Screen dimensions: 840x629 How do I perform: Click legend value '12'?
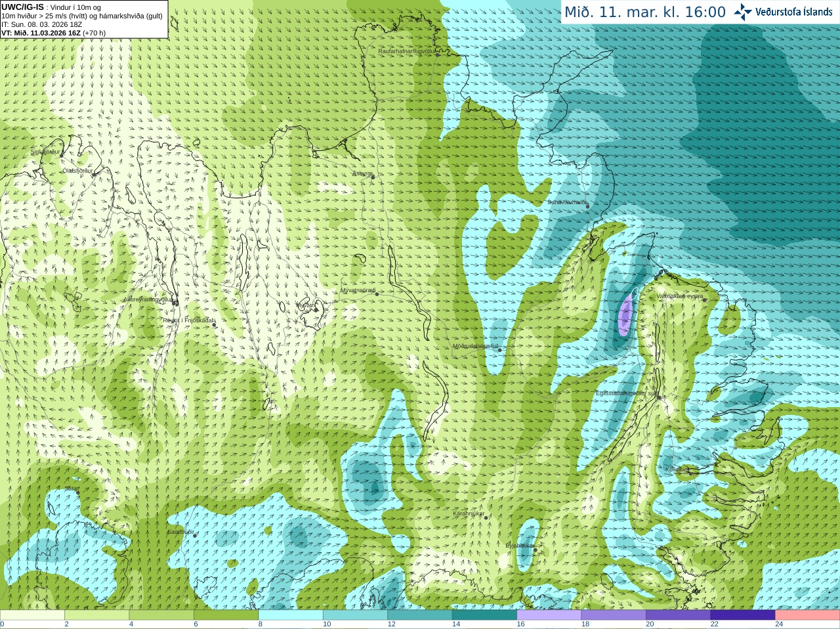(391, 624)
